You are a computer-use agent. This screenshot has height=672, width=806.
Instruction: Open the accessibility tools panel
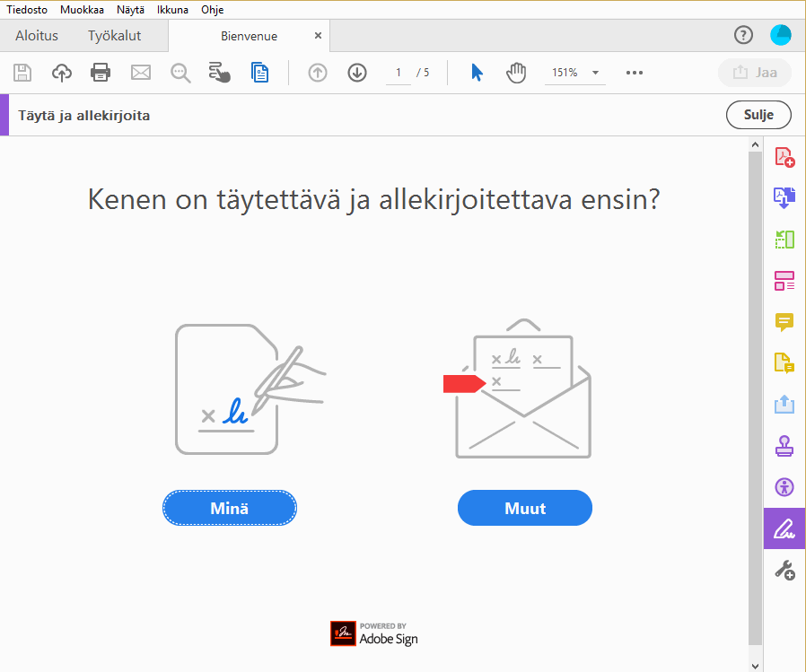pos(784,486)
